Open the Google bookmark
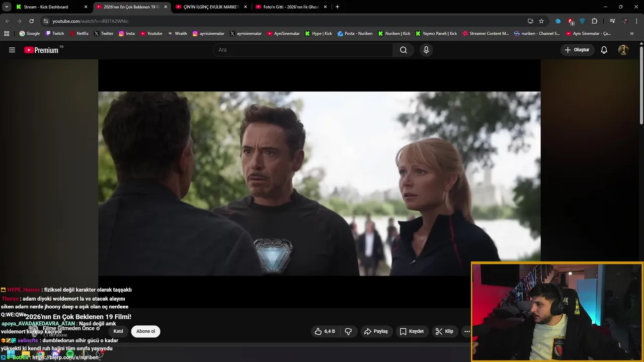644x362 pixels. tap(30, 34)
